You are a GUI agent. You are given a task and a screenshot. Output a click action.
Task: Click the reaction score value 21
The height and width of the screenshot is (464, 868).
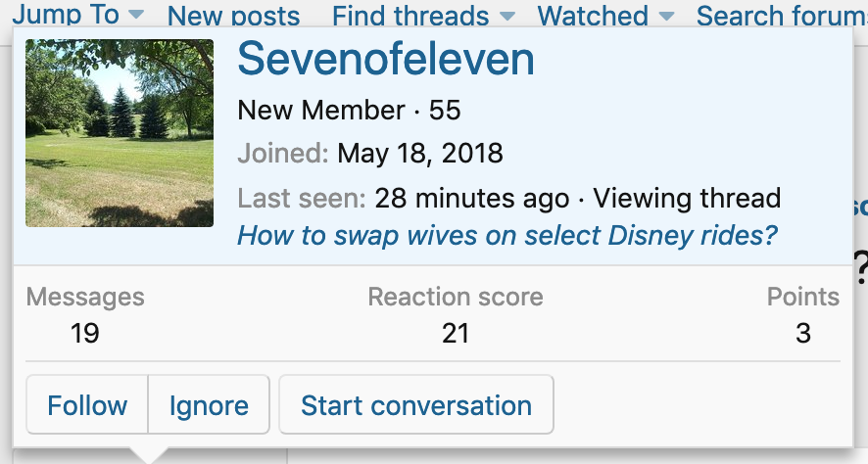pyautogui.click(x=456, y=334)
